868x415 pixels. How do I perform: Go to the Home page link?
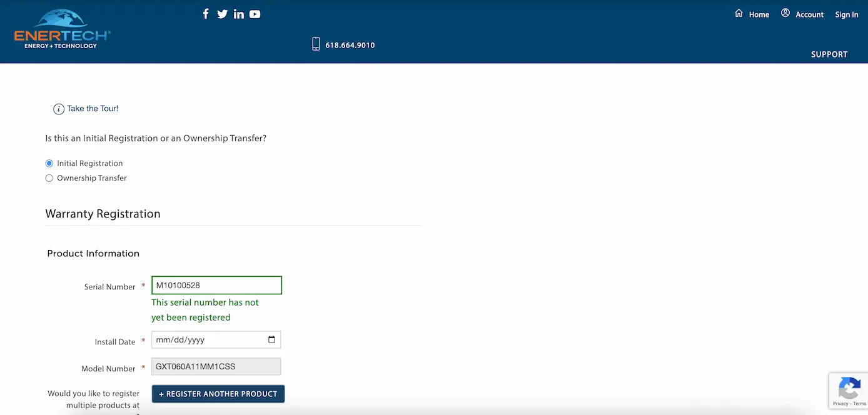tap(759, 14)
